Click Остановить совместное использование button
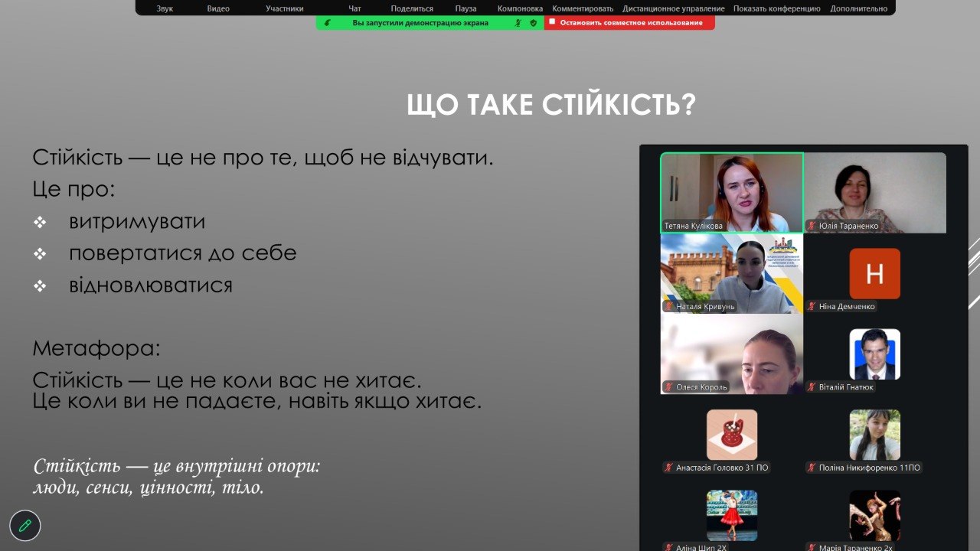Image resolution: width=980 pixels, height=551 pixels. [x=630, y=23]
